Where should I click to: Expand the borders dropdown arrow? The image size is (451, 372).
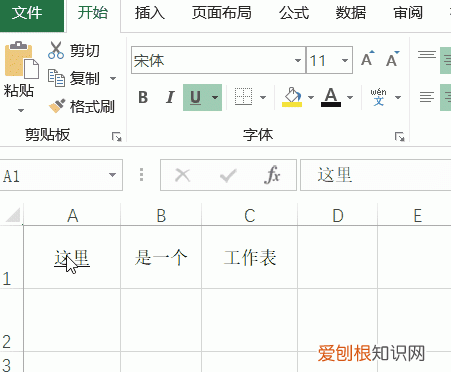coord(263,97)
